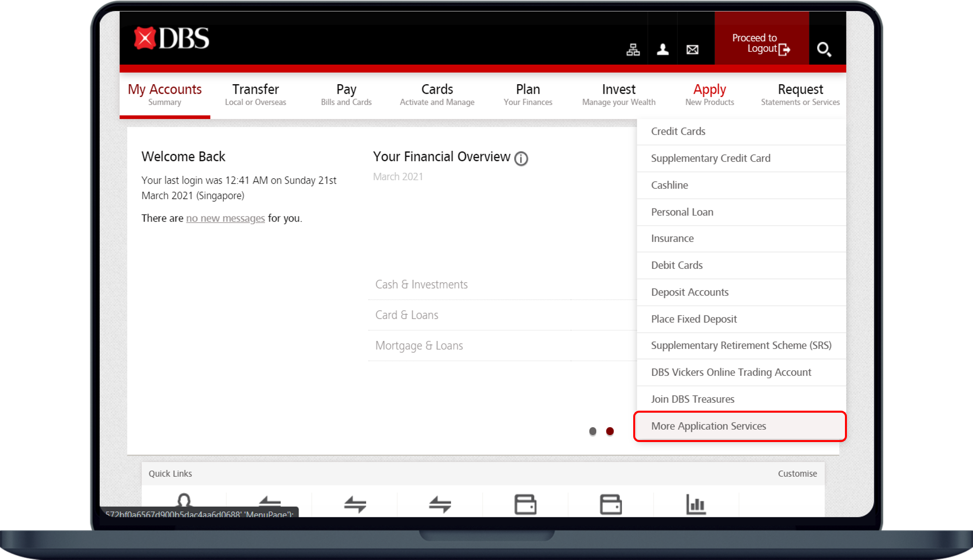Select Supplementary Retirement Scheme (SRS)
This screenshot has width=973, height=560.
pyautogui.click(x=741, y=345)
